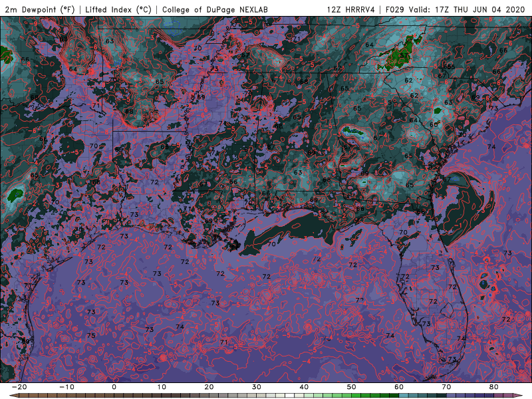This screenshot has height=399, width=532.
Task: Click the 10 label on the color scale
Action: (x=162, y=387)
